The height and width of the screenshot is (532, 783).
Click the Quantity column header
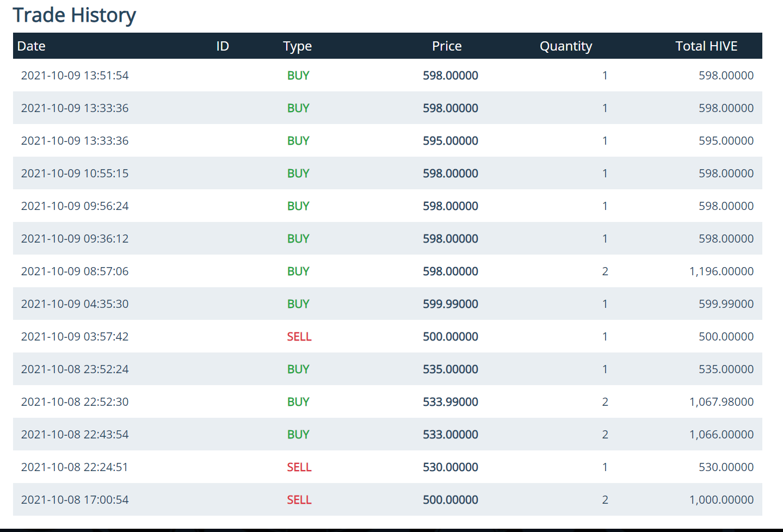pos(565,46)
